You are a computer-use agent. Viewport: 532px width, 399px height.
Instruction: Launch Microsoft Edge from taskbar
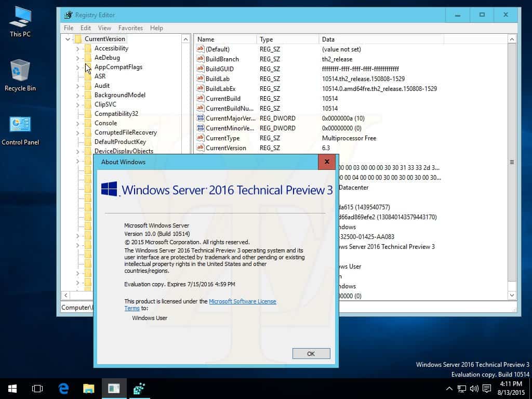coord(63,389)
